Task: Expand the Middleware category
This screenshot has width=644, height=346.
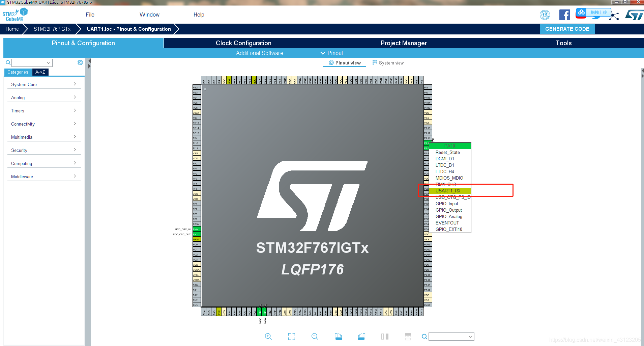Action: tap(44, 177)
